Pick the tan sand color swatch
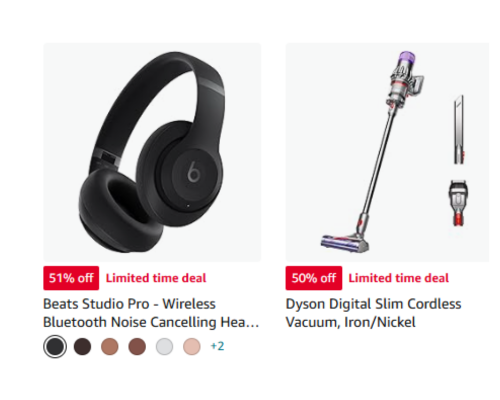Screen dimensions: 500x400 click(110, 347)
